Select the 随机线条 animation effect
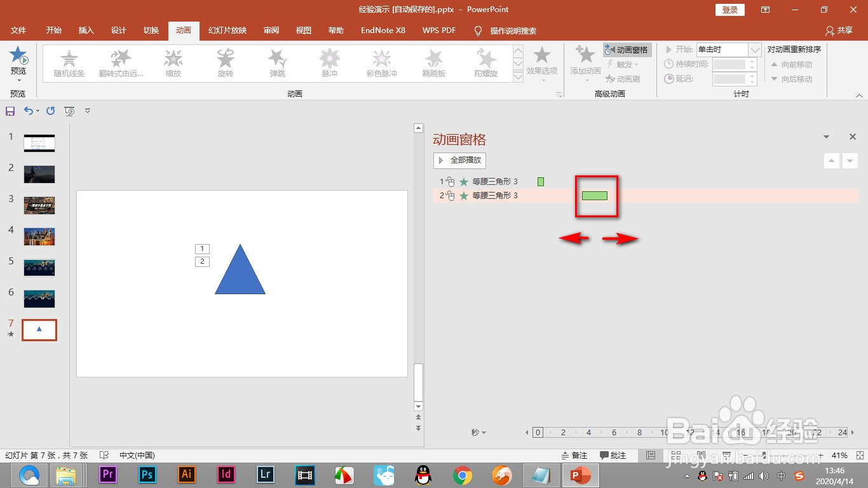The image size is (868, 488). click(x=69, y=64)
